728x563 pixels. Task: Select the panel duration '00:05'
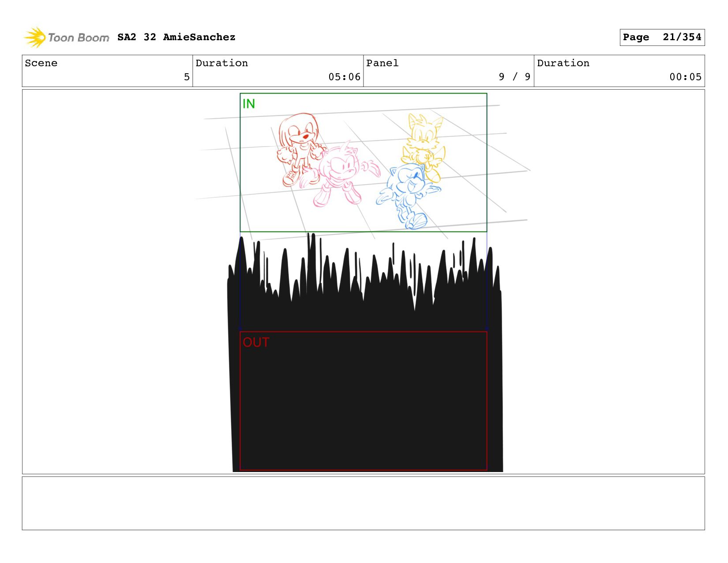(x=686, y=77)
